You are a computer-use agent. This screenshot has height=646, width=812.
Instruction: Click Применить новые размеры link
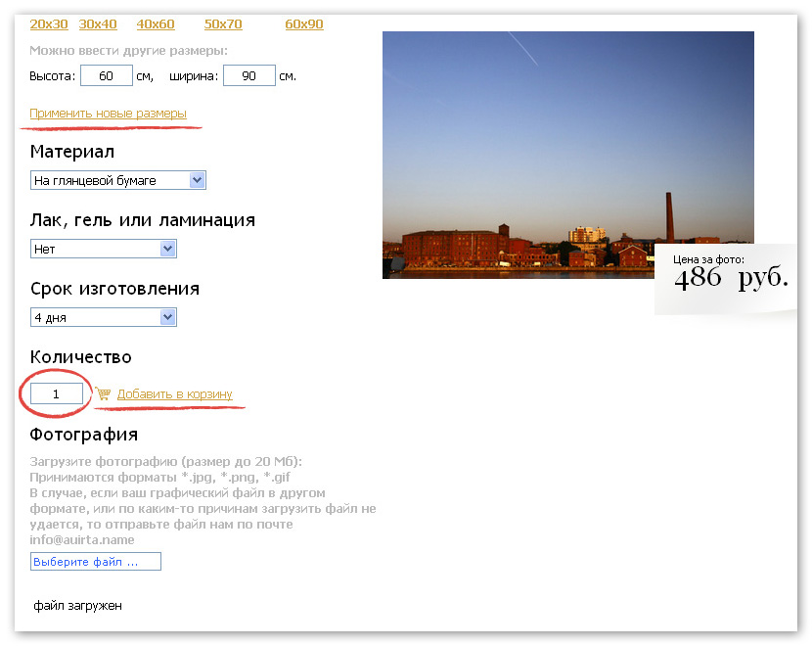pyautogui.click(x=108, y=114)
